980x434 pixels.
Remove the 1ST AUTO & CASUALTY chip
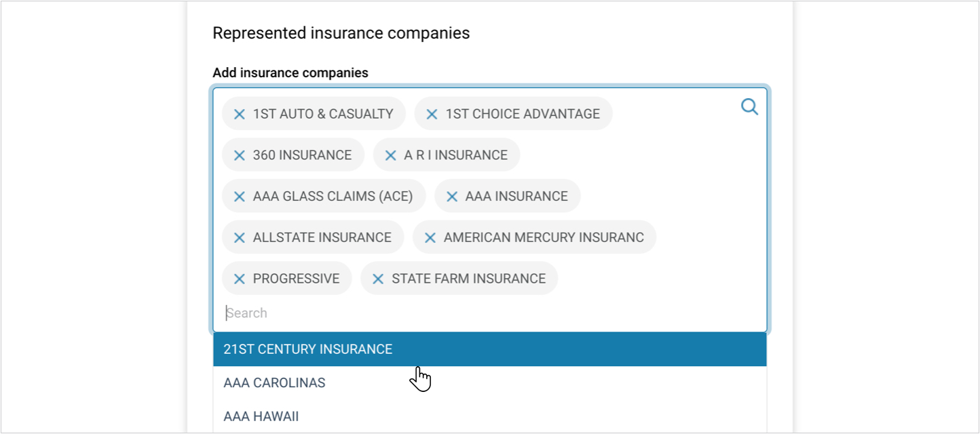tap(239, 114)
